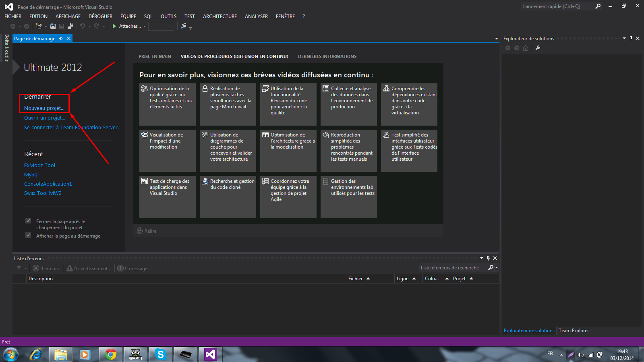Click the Ouvrir un projet... link
This screenshot has width=644, height=362.
[x=45, y=118]
